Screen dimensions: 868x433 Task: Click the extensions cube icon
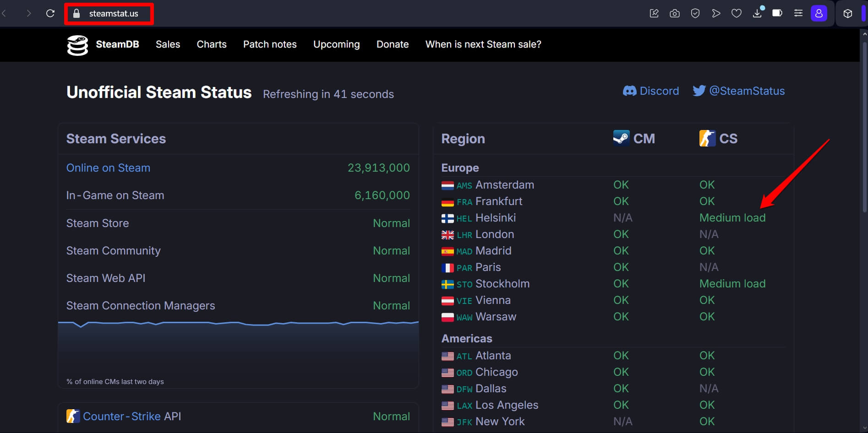[x=847, y=13]
